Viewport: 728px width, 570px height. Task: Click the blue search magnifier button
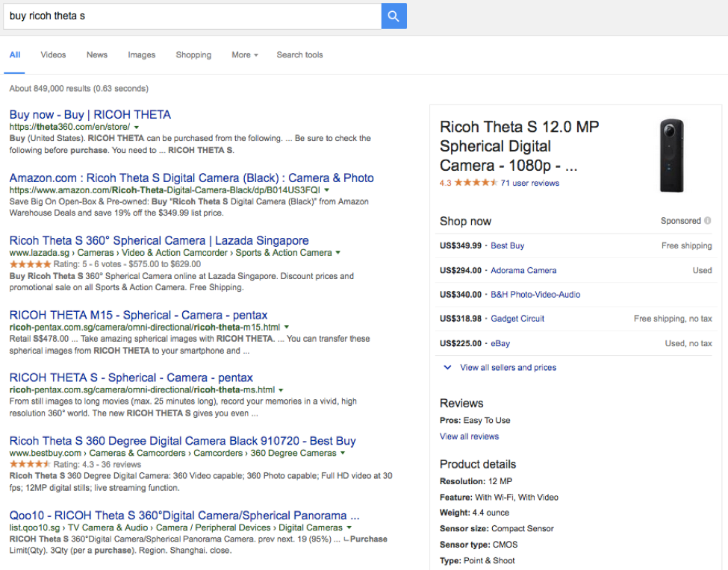393,16
